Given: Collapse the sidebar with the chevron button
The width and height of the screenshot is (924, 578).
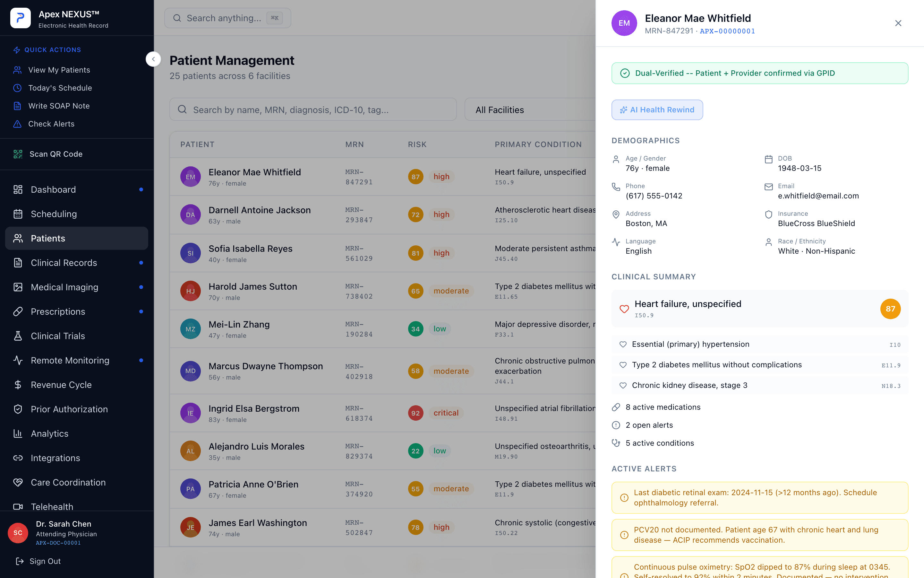Looking at the screenshot, I should (x=153, y=59).
